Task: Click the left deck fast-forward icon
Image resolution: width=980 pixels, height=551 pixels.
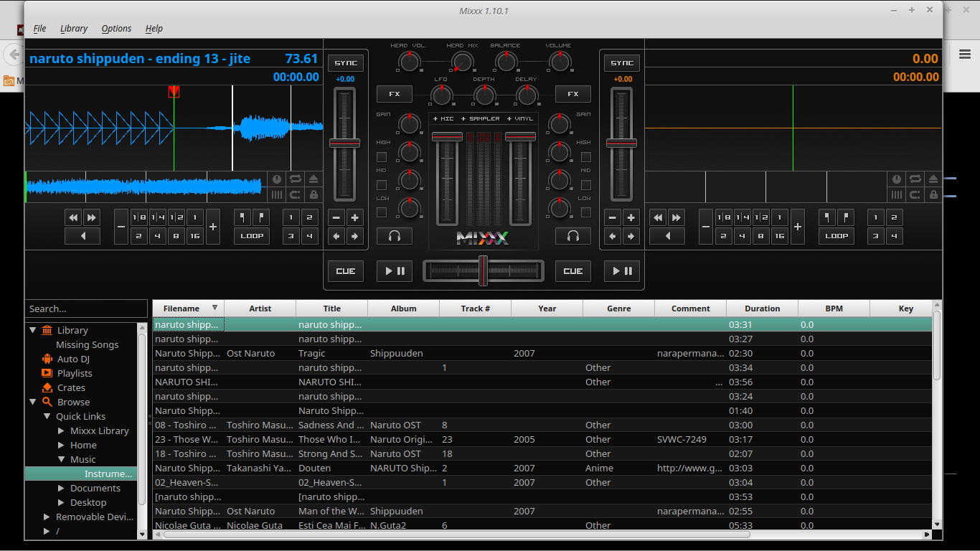Action: coord(91,217)
